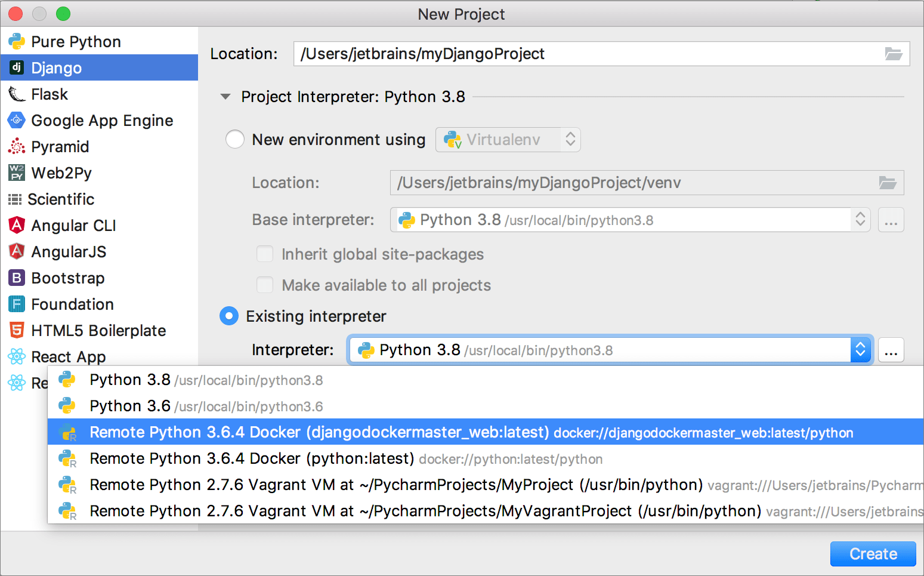Select the Existing interpreter radio button
This screenshot has height=576, width=924.
pos(229,316)
